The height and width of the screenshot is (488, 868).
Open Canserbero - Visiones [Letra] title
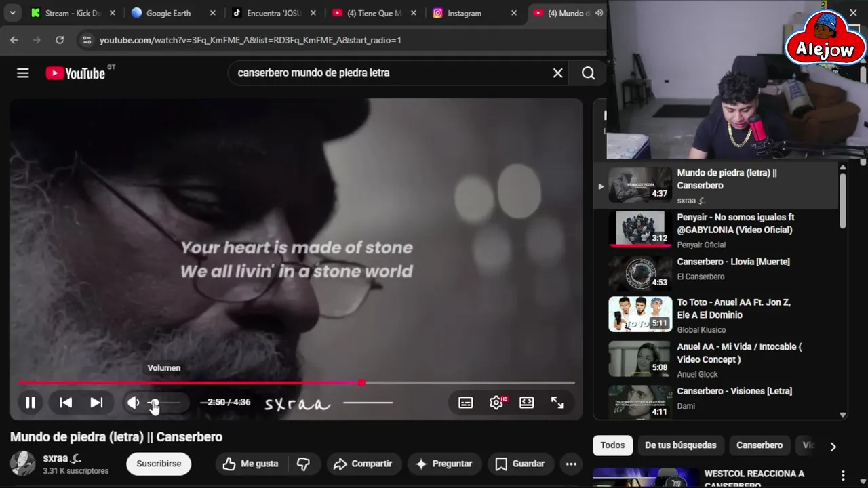click(734, 391)
